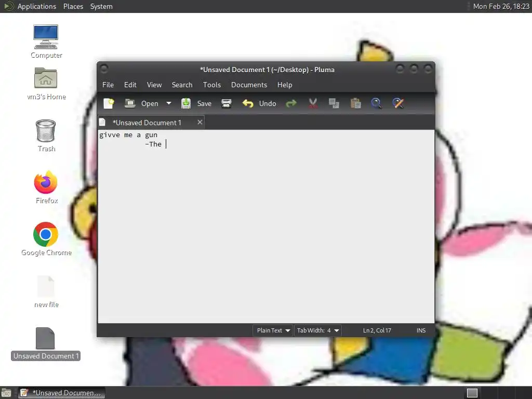The width and height of the screenshot is (532, 399).
Task: Open the Tools menu
Action: (x=212, y=85)
